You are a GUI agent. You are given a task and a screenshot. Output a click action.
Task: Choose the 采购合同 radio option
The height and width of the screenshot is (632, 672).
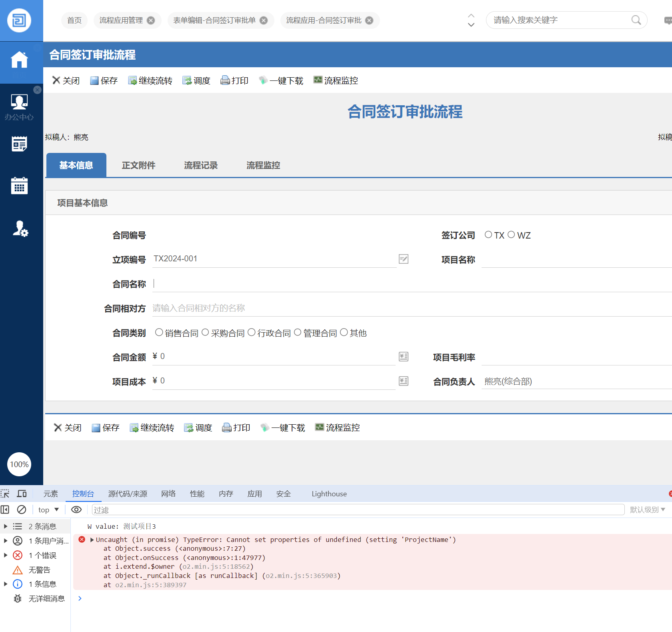pyautogui.click(x=205, y=333)
